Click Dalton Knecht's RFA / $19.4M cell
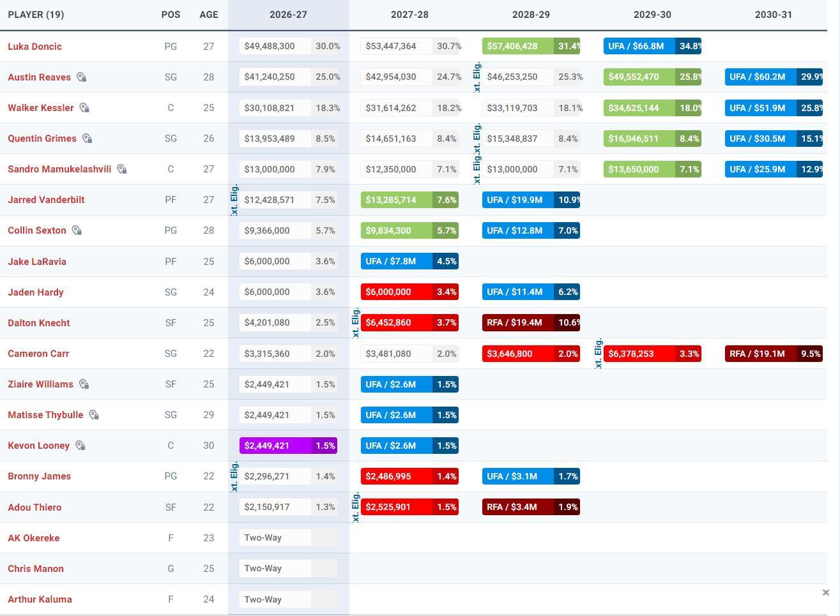 coord(531,322)
